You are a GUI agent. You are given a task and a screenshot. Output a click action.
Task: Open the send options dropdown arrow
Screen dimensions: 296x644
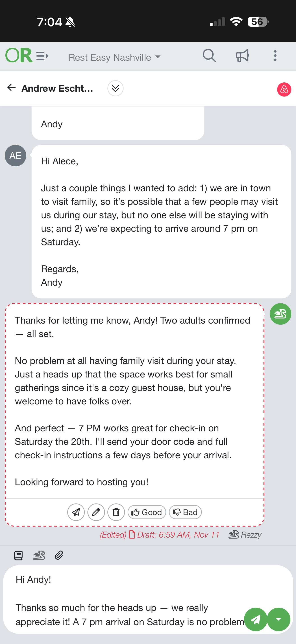279,619
